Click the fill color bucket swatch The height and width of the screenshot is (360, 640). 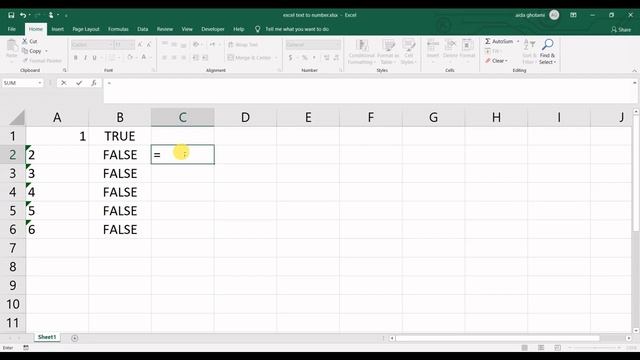(130, 58)
